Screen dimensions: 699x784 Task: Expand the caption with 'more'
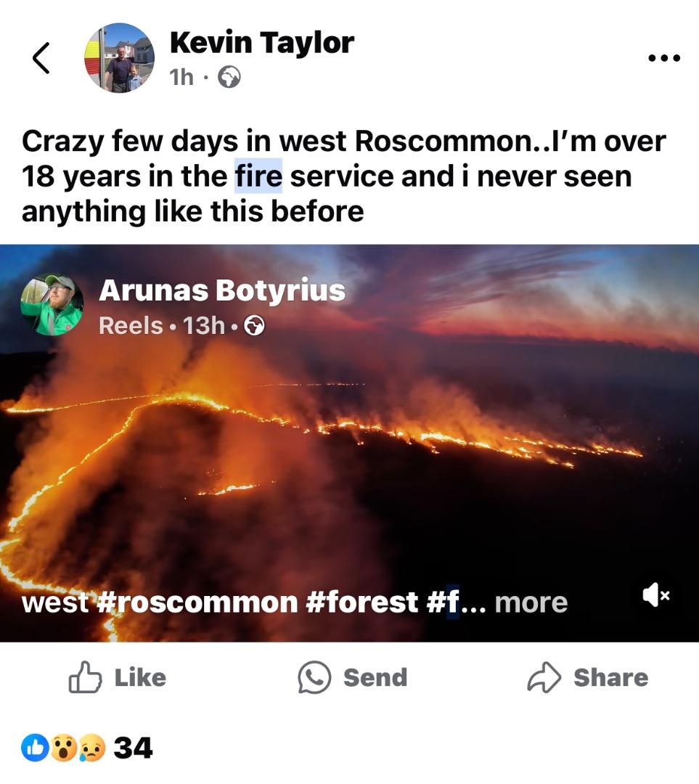[x=531, y=602]
